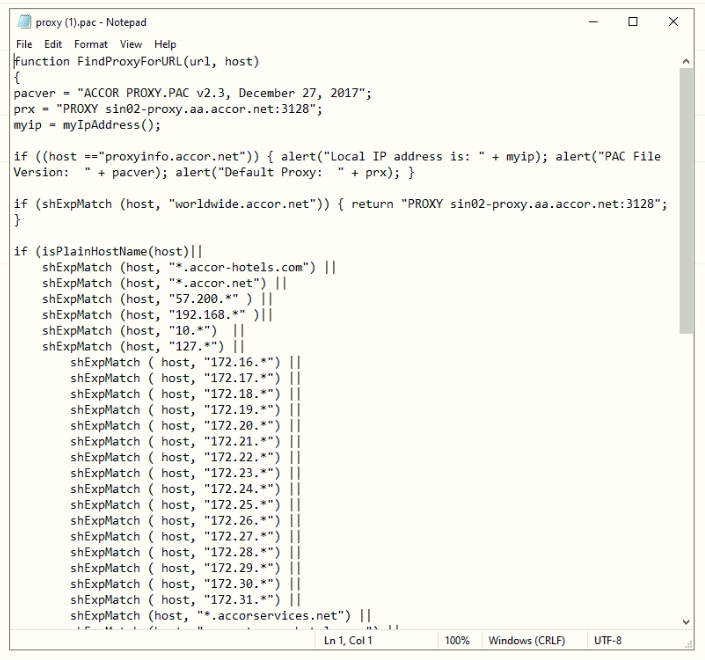Click the scroll up arrow

[686, 61]
